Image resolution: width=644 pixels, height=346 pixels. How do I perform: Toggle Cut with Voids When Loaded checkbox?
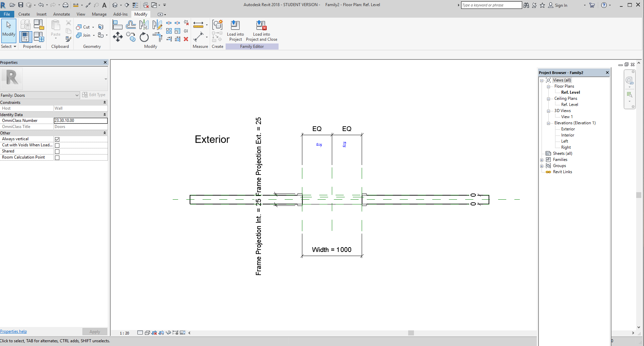[57, 145]
